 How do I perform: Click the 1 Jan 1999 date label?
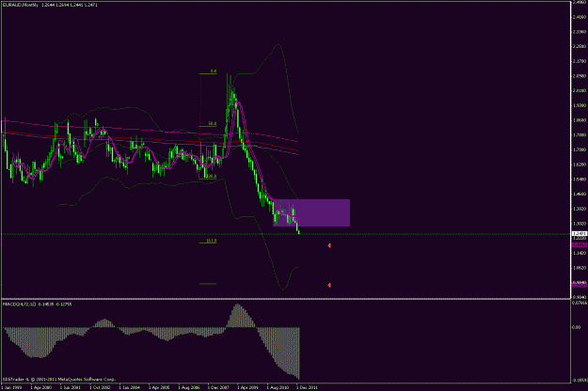click(x=12, y=387)
